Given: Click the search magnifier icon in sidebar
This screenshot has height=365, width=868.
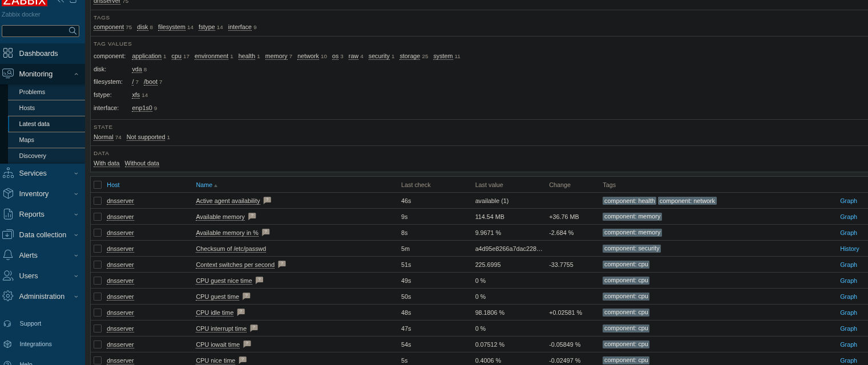Looking at the screenshot, I should [x=72, y=31].
